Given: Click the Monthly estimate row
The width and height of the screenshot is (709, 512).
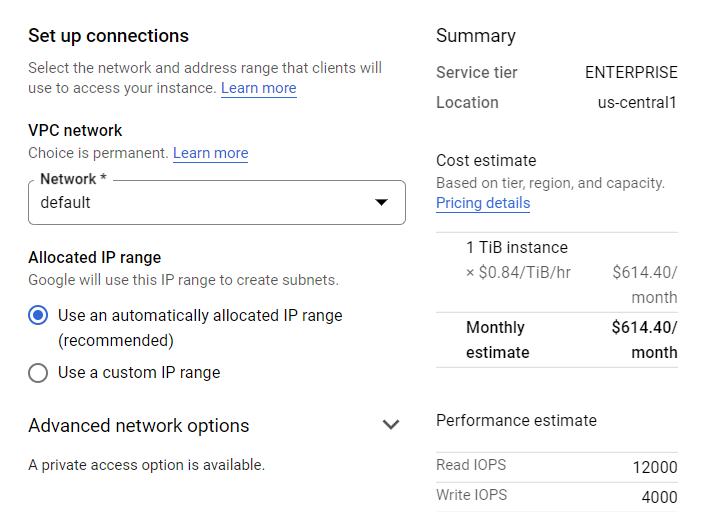Looking at the screenshot, I should click(x=557, y=340).
